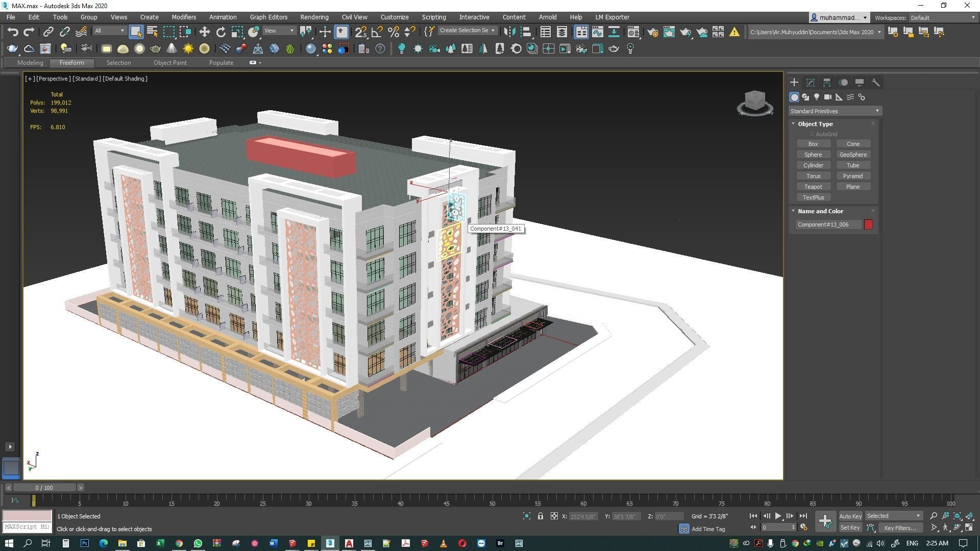980x551 pixels.
Task: Click the timeline frame 50 marker
Action: pos(492,501)
